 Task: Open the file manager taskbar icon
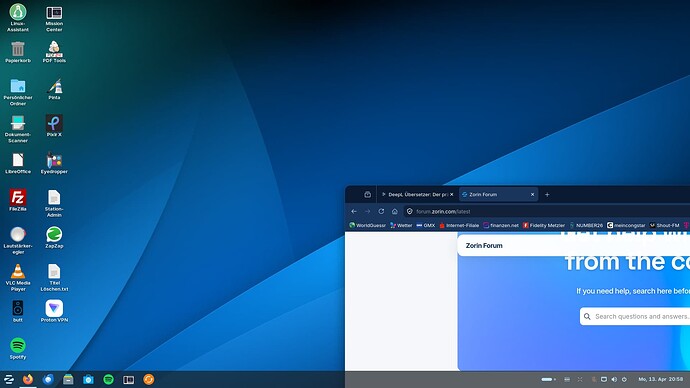click(x=68, y=379)
